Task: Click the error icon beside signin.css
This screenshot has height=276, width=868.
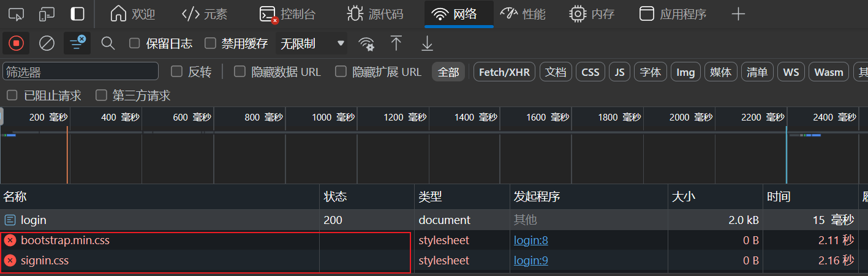Action: [x=10, y=261]
